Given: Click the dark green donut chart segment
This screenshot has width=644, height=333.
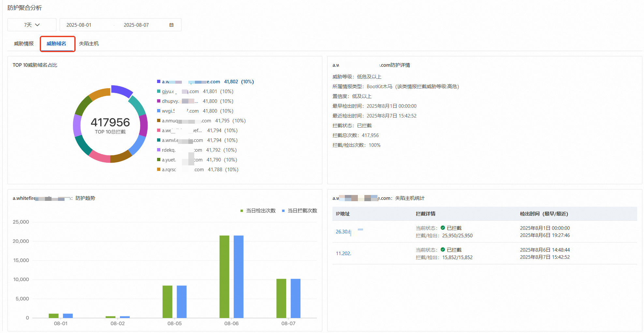Looking at the screenshot, I should (x=83, y=105).
